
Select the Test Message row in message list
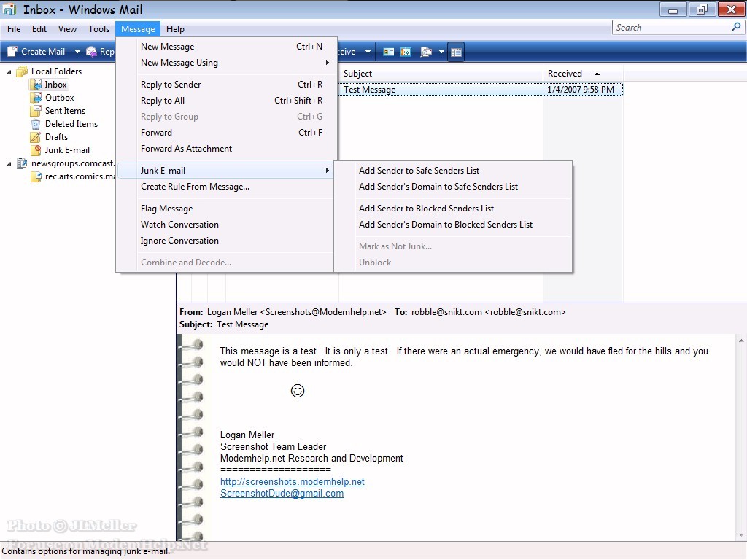click(480, 90)
